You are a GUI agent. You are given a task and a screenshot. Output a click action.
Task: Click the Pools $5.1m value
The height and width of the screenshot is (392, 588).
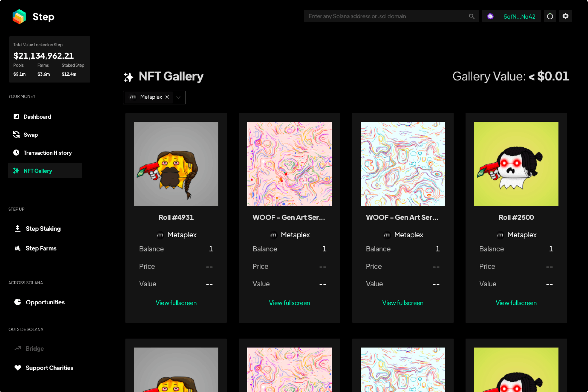click(19, 74)
